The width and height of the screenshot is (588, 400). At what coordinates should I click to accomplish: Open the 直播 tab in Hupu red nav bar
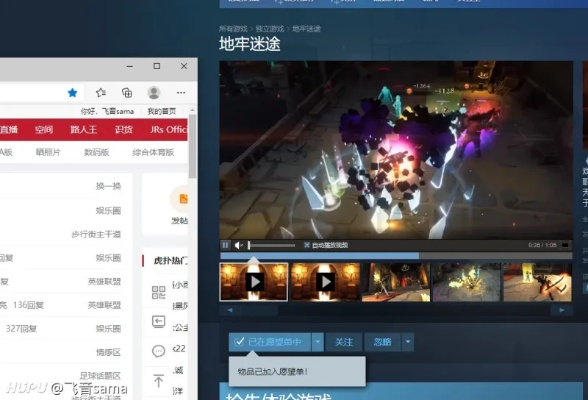click(9, 130)
